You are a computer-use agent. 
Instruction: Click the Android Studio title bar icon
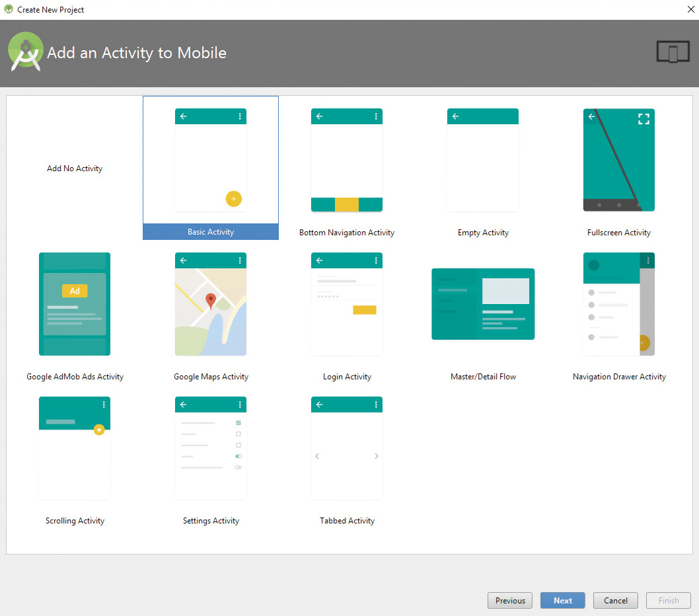point(9,9)
